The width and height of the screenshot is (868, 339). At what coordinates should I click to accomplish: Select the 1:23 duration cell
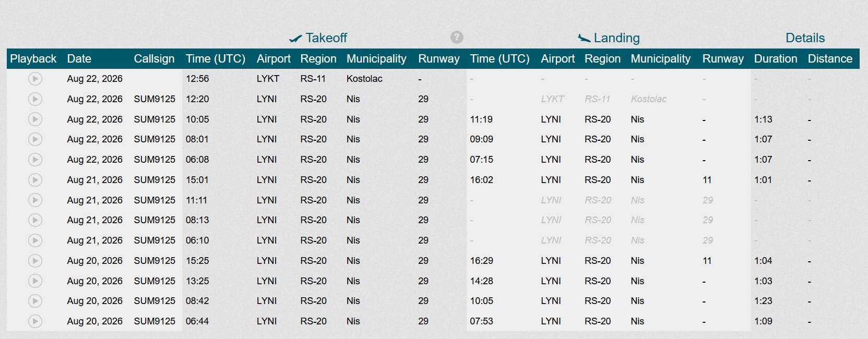763,301
